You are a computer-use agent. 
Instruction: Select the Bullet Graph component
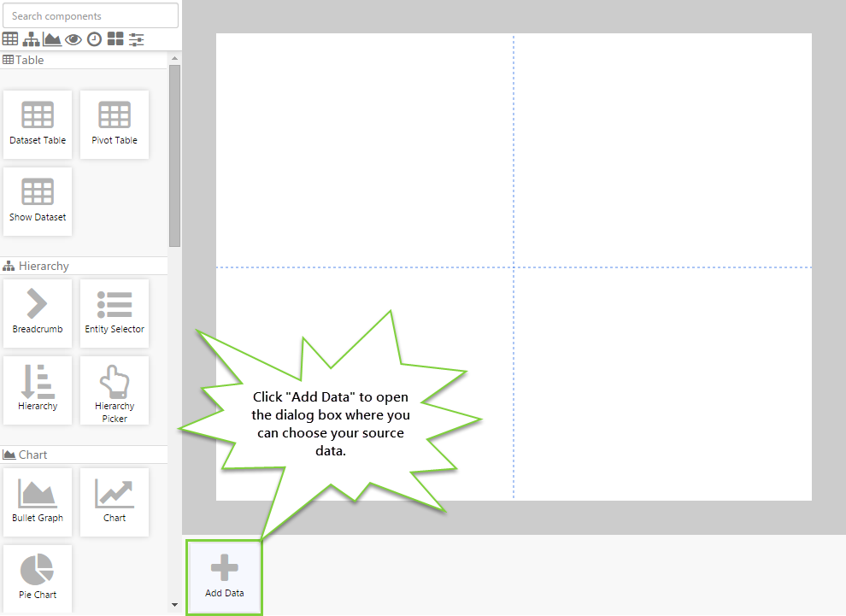point(38,502)
